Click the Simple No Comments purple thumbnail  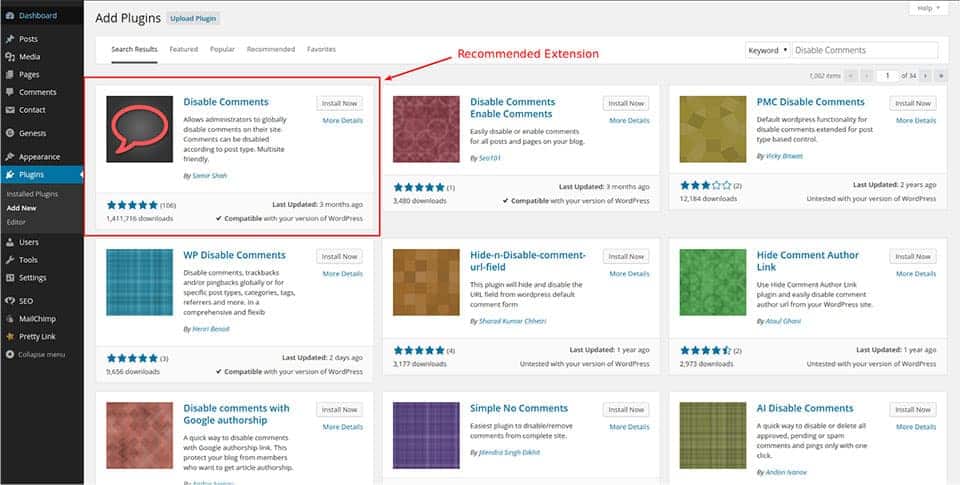pos(426,435)
